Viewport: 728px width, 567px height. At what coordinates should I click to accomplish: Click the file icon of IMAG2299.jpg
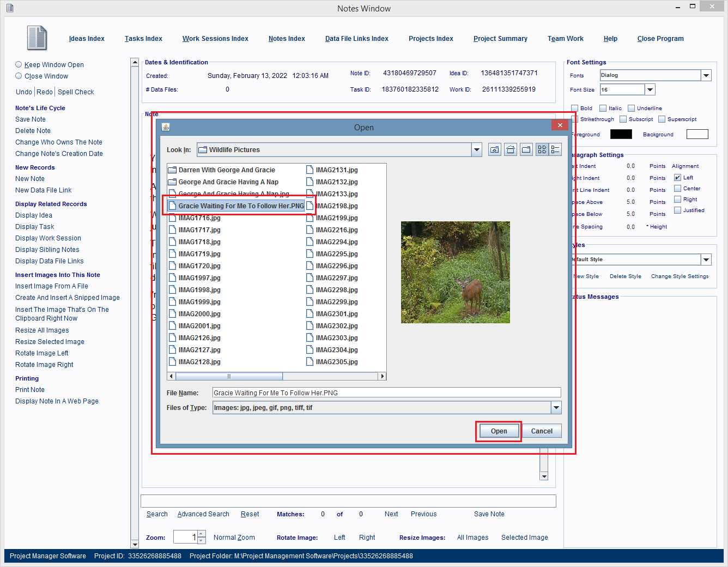pyautogui.click(x=310, y=302)
